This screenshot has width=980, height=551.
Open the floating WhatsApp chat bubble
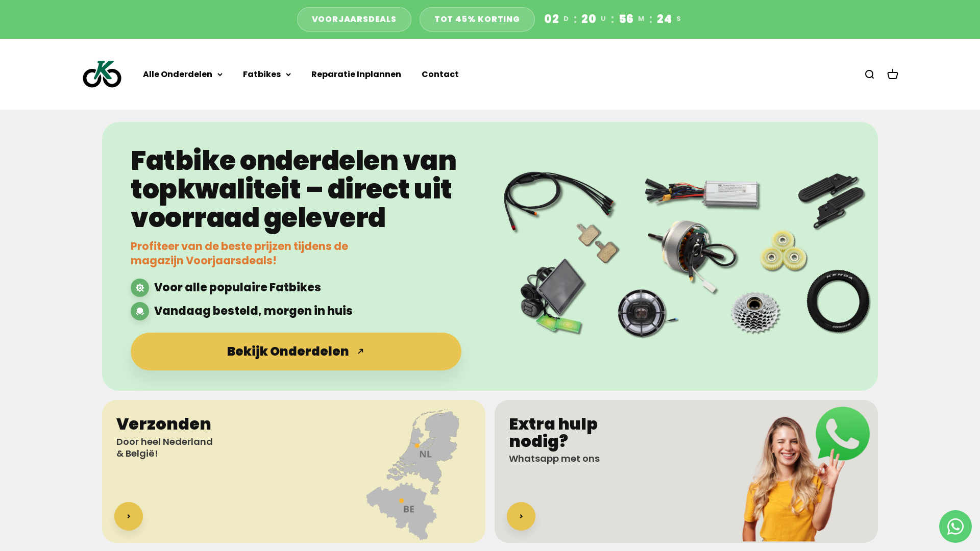point(955,527)
